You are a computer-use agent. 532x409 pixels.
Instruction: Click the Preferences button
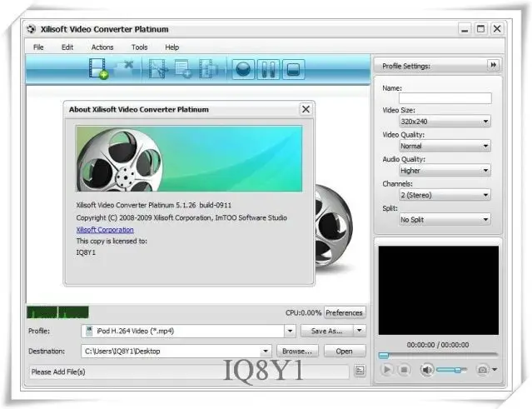345,312
